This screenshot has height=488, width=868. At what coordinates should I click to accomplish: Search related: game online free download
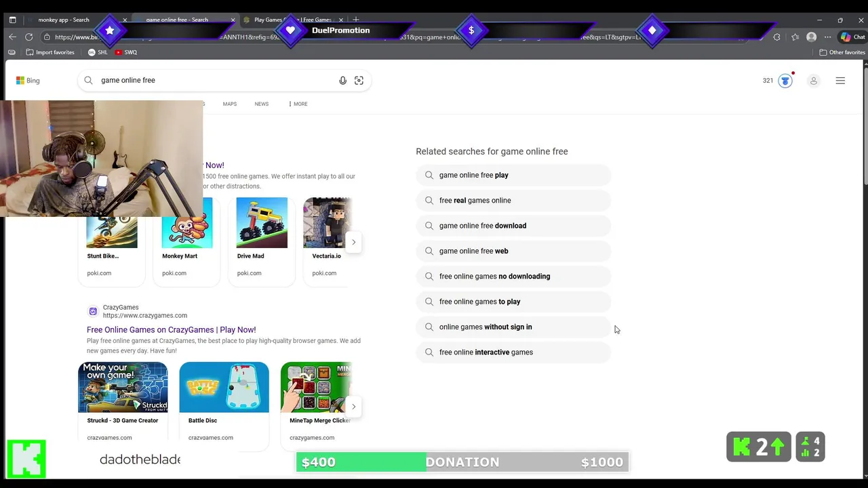point(513,226)
